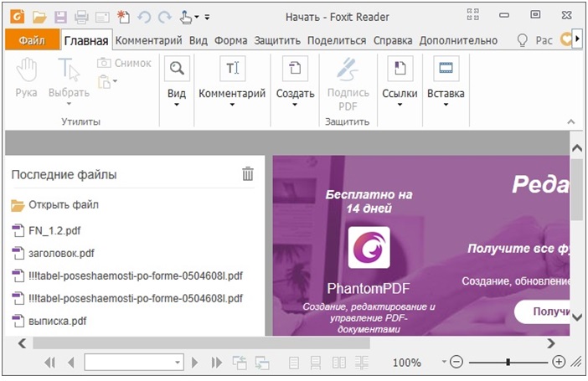The image size is (588, 381).
Task: Zoom in with the plus button
Action: [559, 362]
